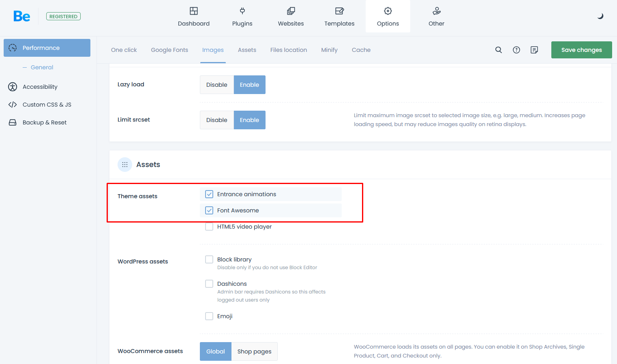Click the help question mark icon
The width and height of the screenshot is (617, 364).
pyautogui.click(x=516, y=50)
